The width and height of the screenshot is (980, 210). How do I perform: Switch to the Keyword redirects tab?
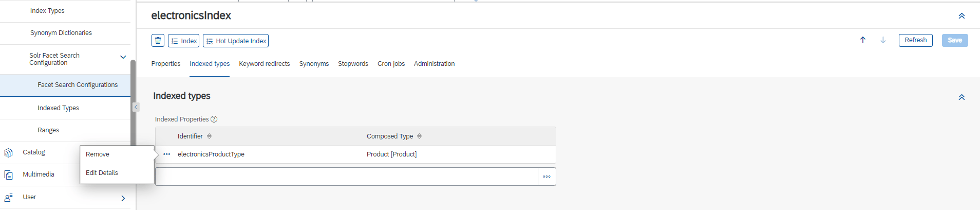[x=265, y=64]
